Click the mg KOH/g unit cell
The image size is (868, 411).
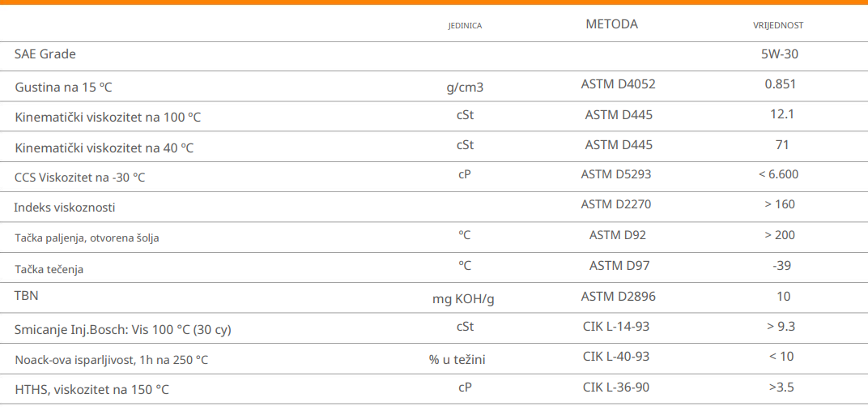click(463, 299)
